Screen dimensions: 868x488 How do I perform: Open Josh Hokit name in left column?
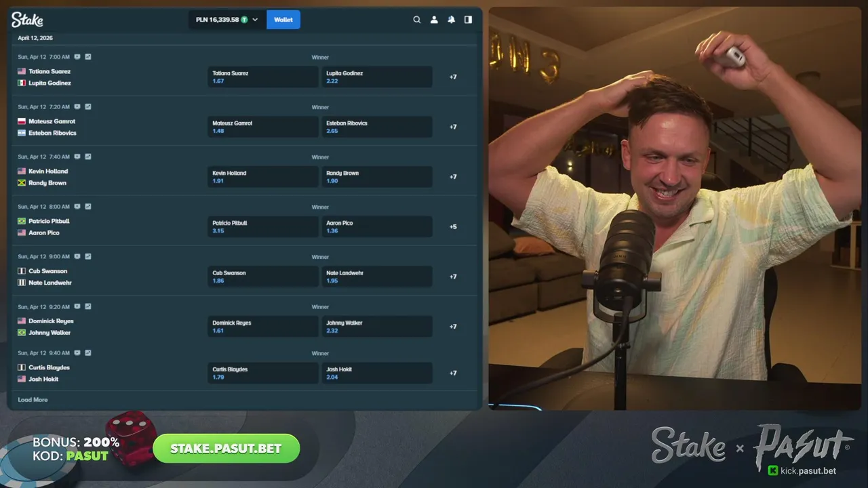pos(43,379)
